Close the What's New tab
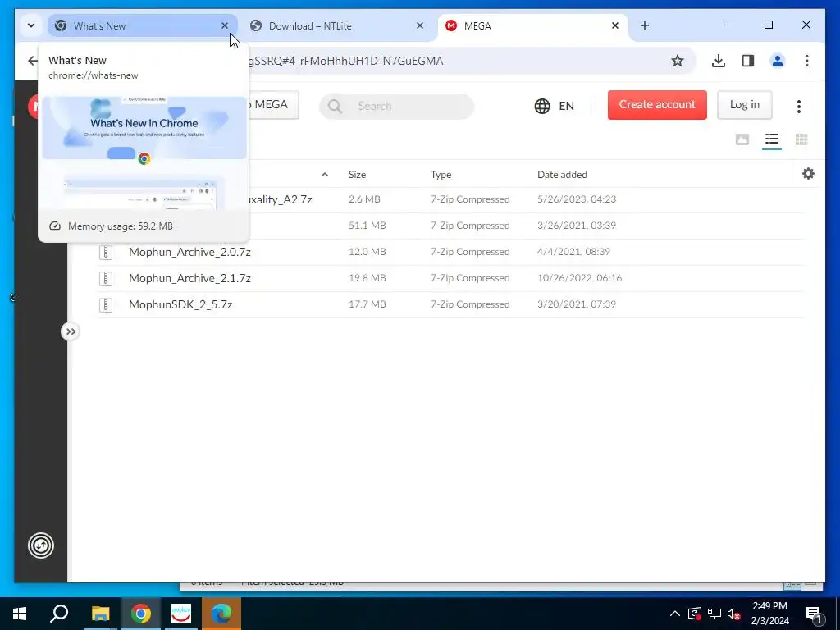The image size is (840, 630). (x=225, y=25)
